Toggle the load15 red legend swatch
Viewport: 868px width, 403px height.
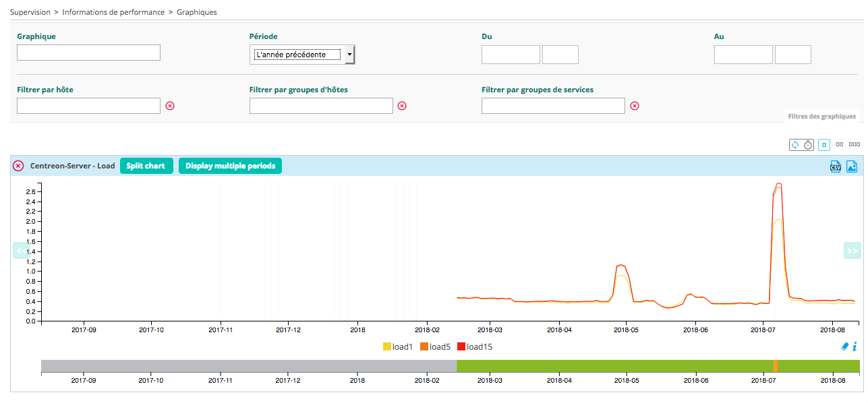tap(461, 347)
